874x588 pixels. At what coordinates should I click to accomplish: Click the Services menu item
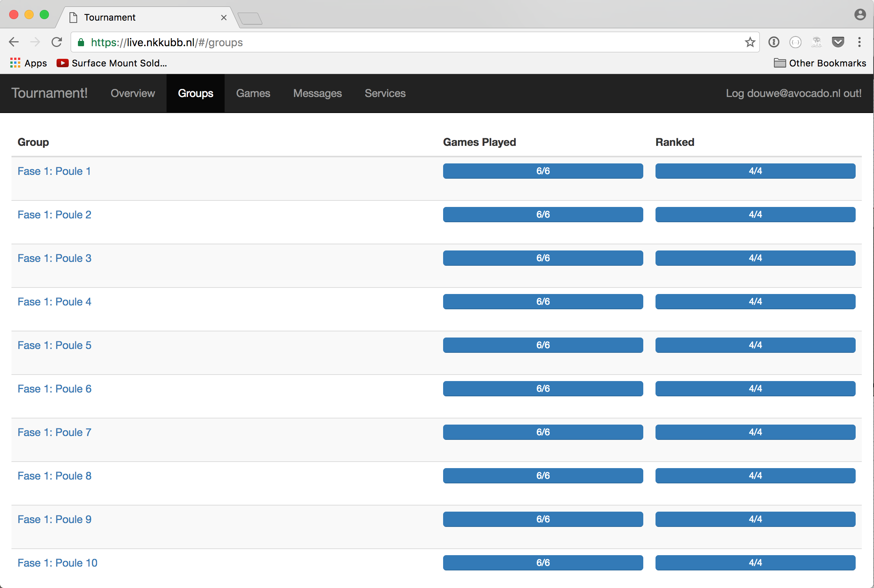tap(385, 93)
